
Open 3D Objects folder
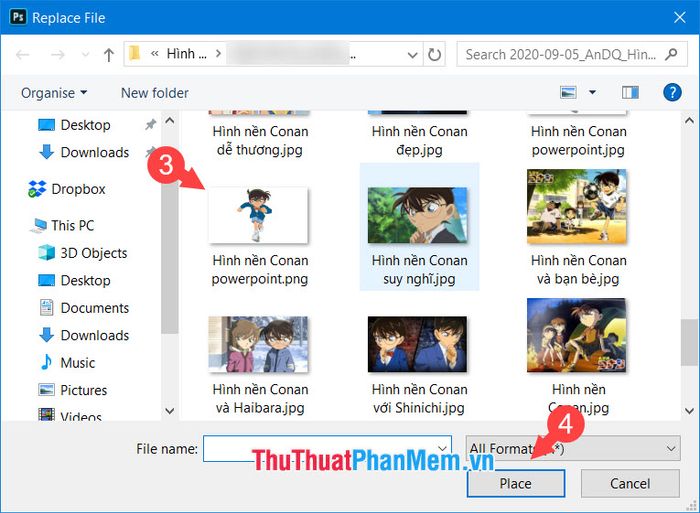[x=94, y=253]
